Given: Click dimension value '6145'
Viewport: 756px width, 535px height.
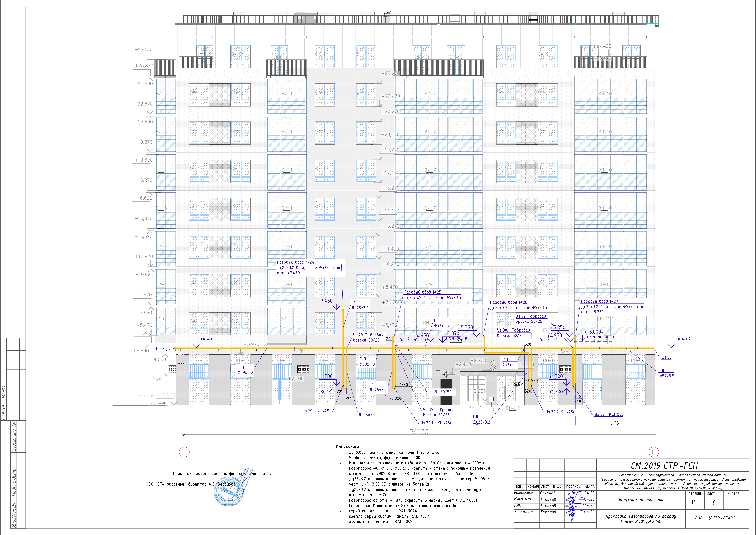Looking at the screenshot, I should coord(614,423).
